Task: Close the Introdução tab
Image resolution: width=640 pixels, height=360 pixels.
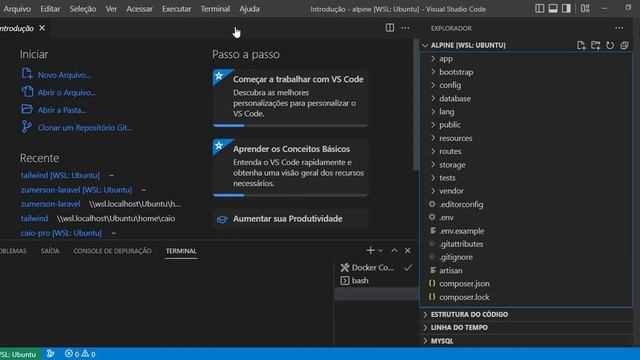Action: click(x=42, y=28)
